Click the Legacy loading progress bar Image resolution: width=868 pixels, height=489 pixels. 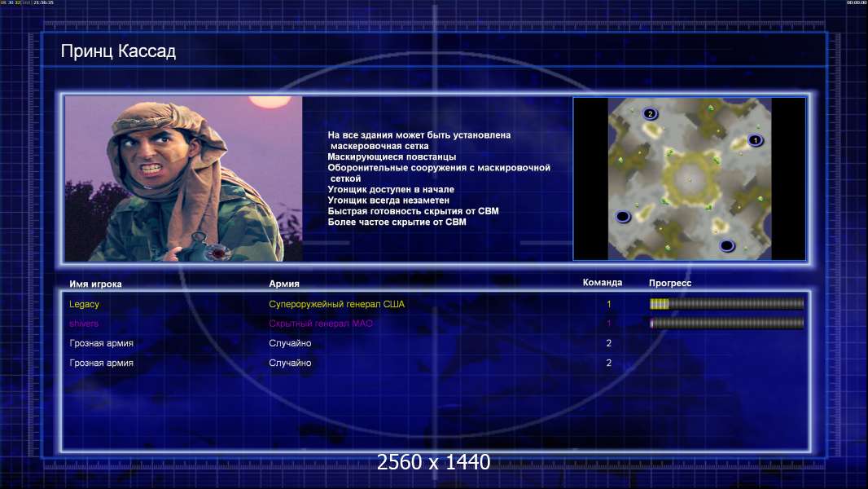[x=726, y=303]
